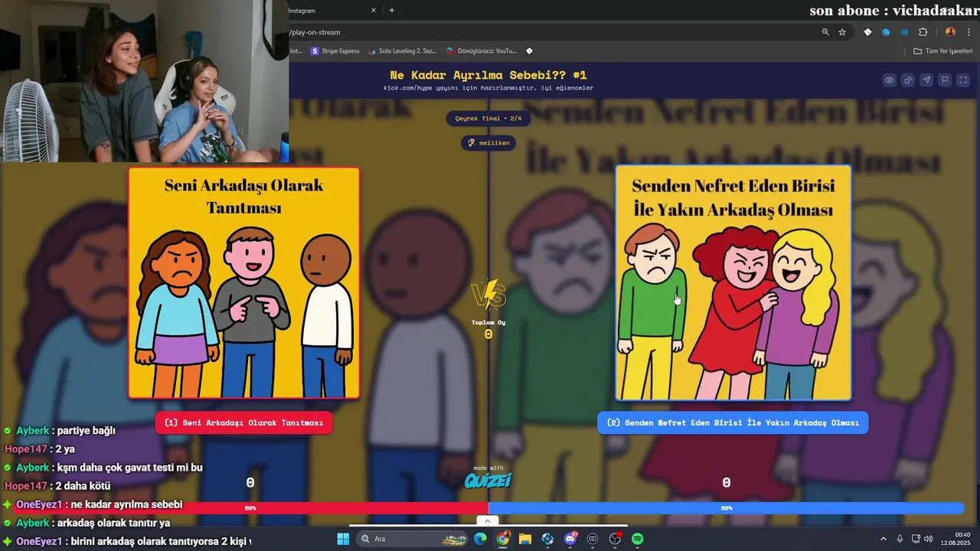Click the Toplam Oy total votes label

click(x=488, y=322)
